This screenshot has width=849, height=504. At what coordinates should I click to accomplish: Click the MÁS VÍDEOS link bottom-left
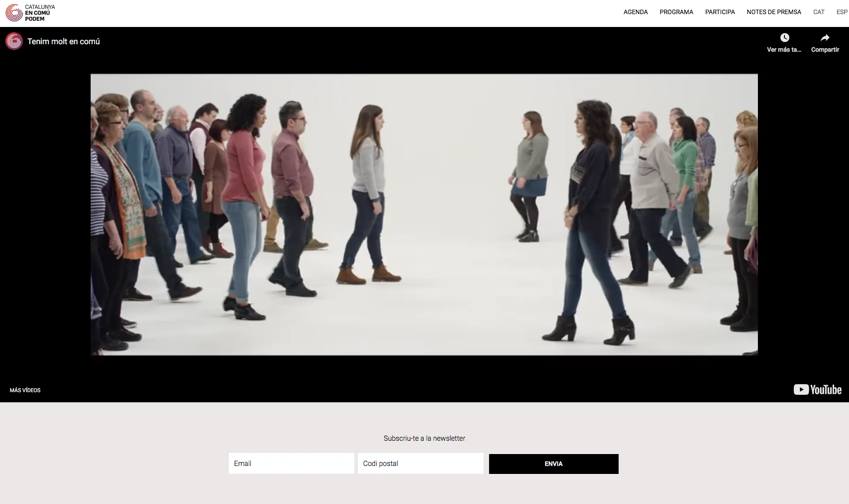pos(25,390)
